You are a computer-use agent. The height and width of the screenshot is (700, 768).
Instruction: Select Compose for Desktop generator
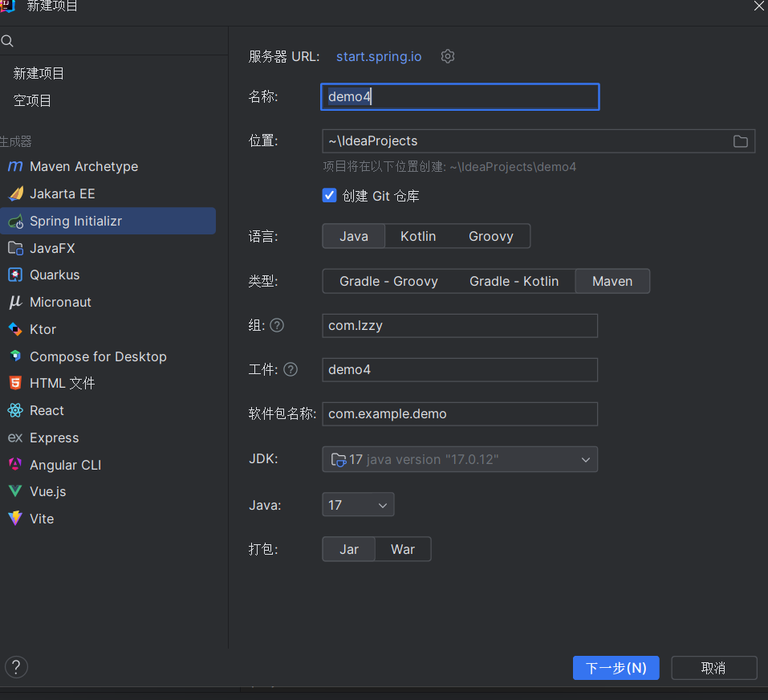tap(108, 356)
